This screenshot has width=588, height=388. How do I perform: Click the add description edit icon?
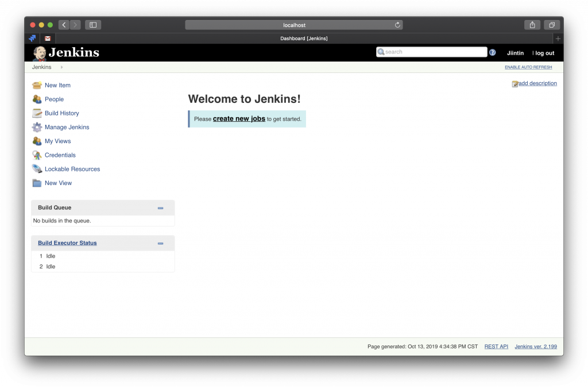pos(515,84)
